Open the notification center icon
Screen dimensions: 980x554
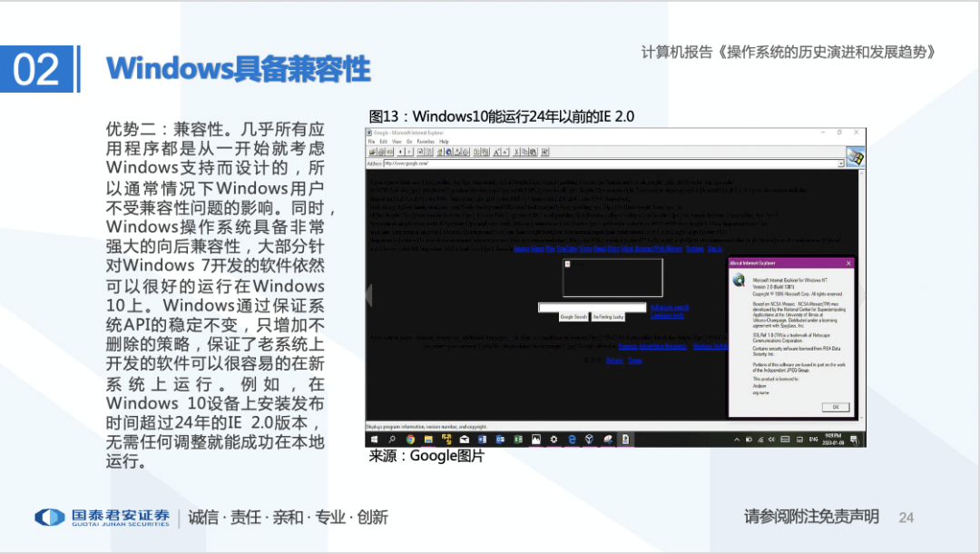(854, 440)
